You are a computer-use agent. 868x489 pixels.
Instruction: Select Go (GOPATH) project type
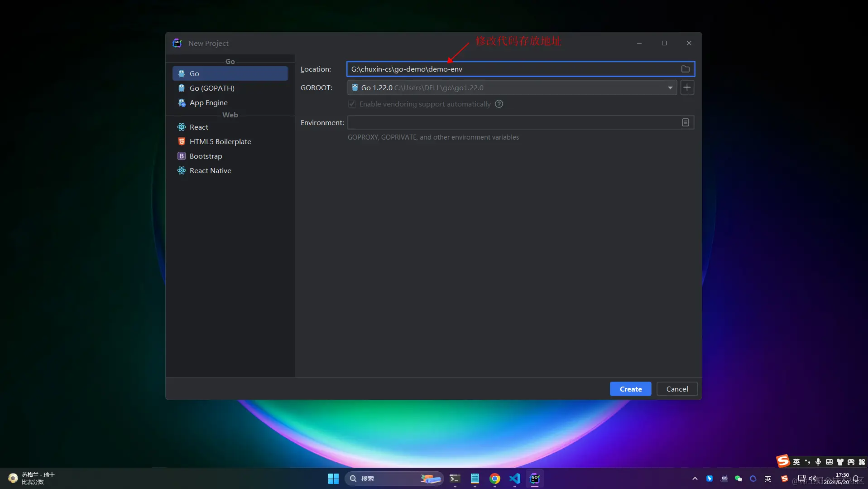230,88
